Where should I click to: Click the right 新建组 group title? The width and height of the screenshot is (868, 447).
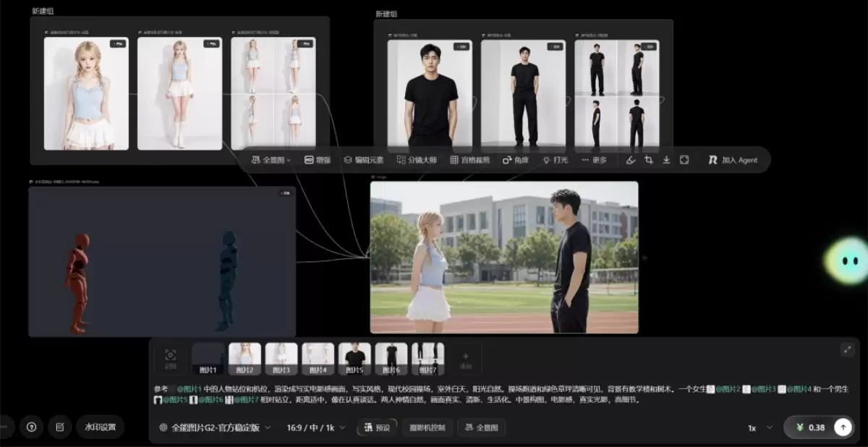point(386,14)
